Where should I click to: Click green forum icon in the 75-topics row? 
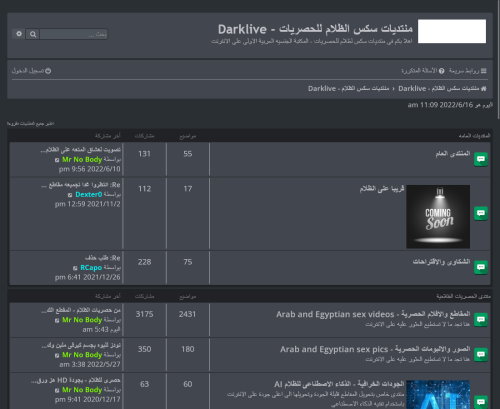coord(481,267)
